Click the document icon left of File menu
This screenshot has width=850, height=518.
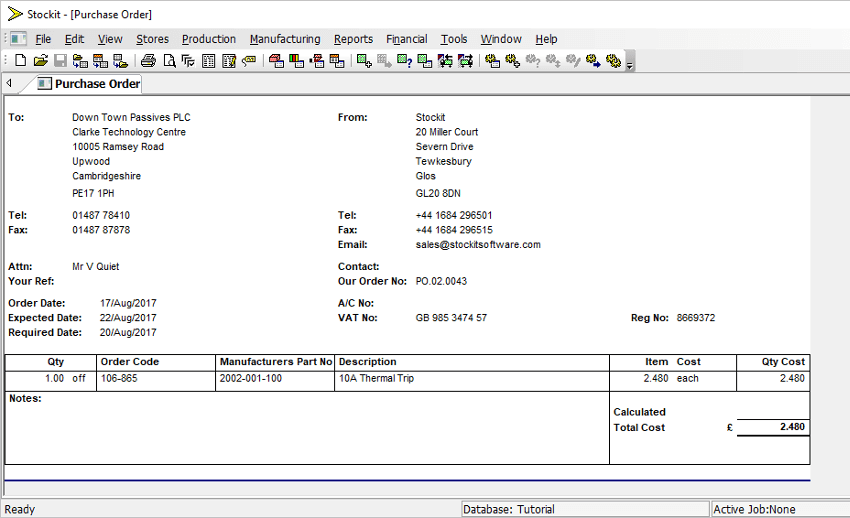[x=18, y=38]
